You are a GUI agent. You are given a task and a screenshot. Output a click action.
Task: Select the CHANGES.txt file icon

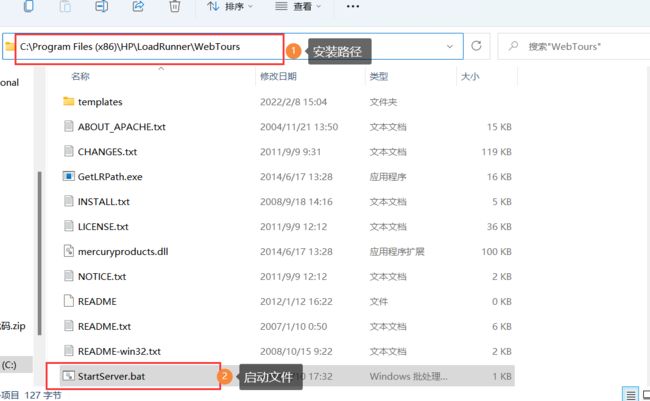point(68,151)
